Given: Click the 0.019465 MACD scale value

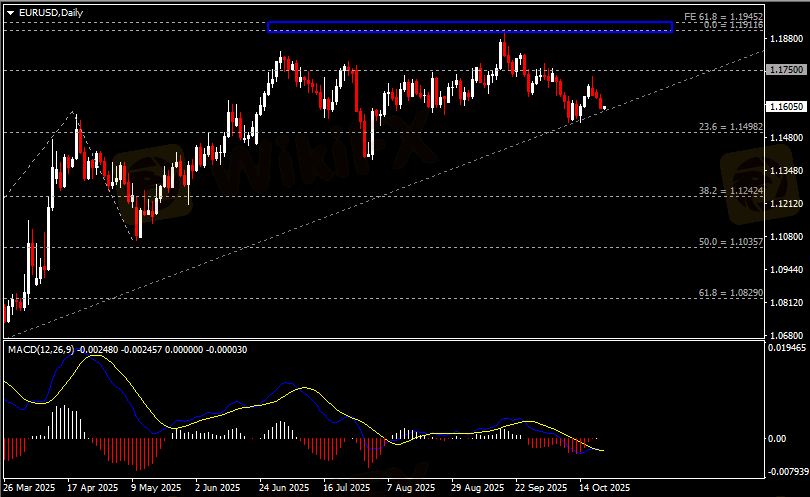Looking at the screenshot, I should [785, 347].
